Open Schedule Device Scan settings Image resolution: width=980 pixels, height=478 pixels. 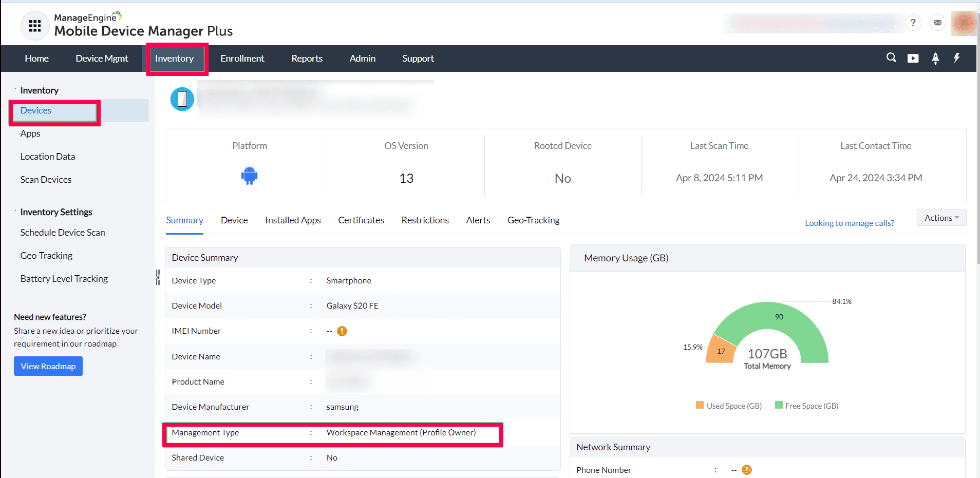coord(63,233)
